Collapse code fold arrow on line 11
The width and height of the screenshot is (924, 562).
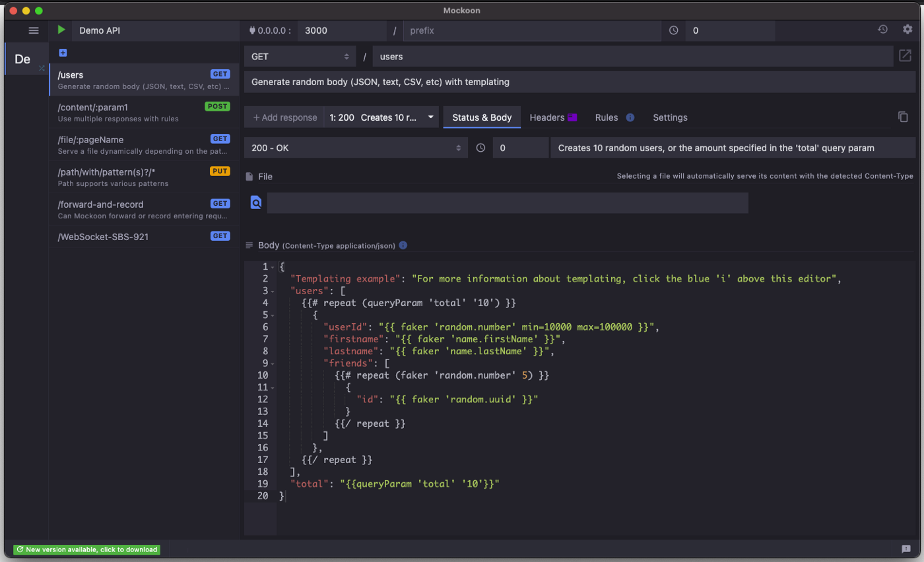pyautogui.click(x=274, y=388)
